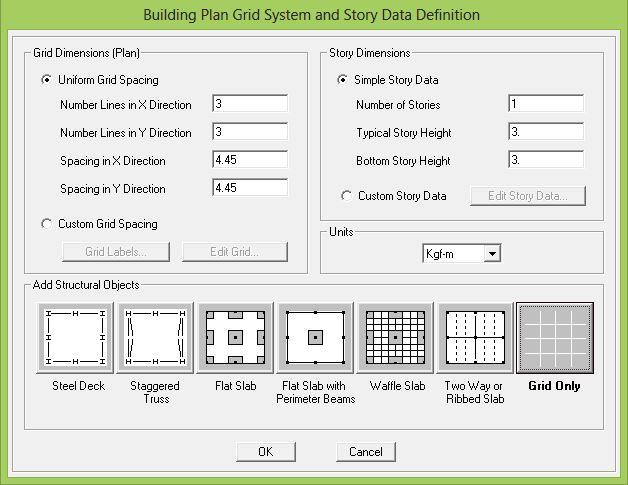Screen dimensions: 628x485
Task: Click the Edit Grid button
Action: click(x=235, y=252)
